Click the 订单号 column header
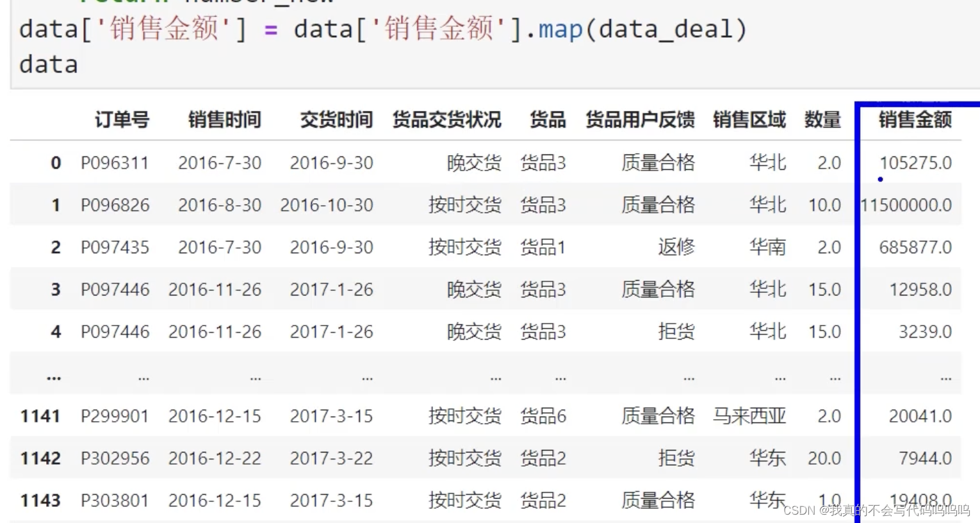 tap(122, 120)
